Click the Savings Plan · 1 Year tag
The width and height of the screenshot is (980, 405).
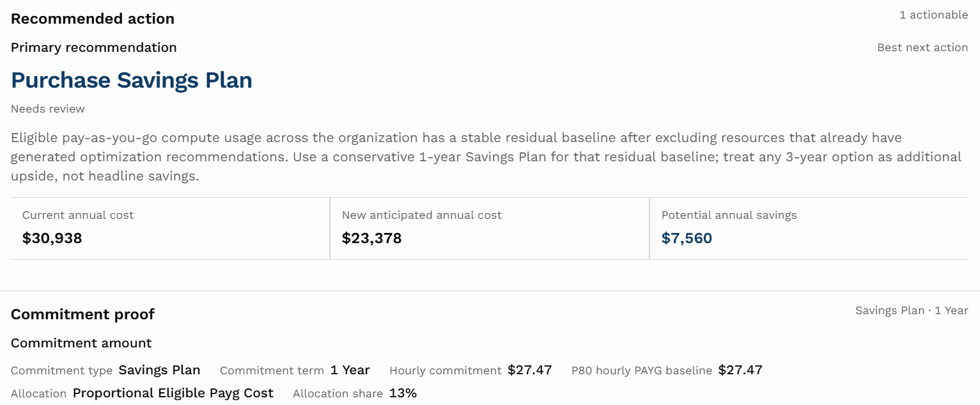click(912, 310)
